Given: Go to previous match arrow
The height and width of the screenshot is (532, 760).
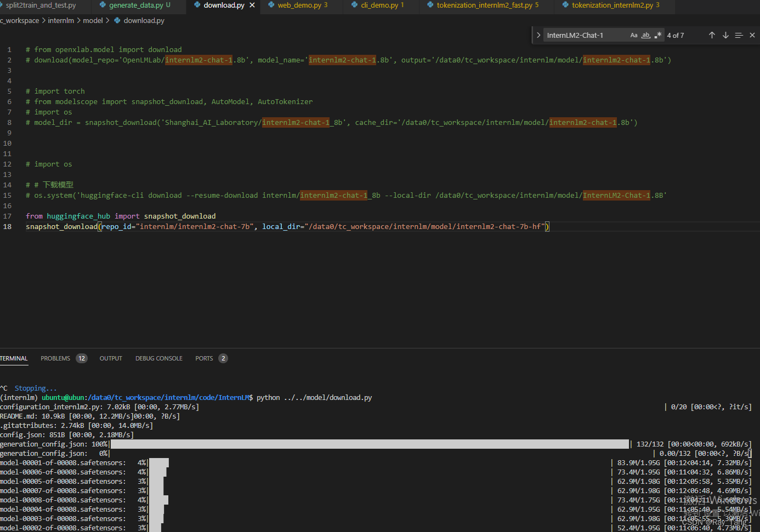Looking at the screenshot, I should (712, 35).
